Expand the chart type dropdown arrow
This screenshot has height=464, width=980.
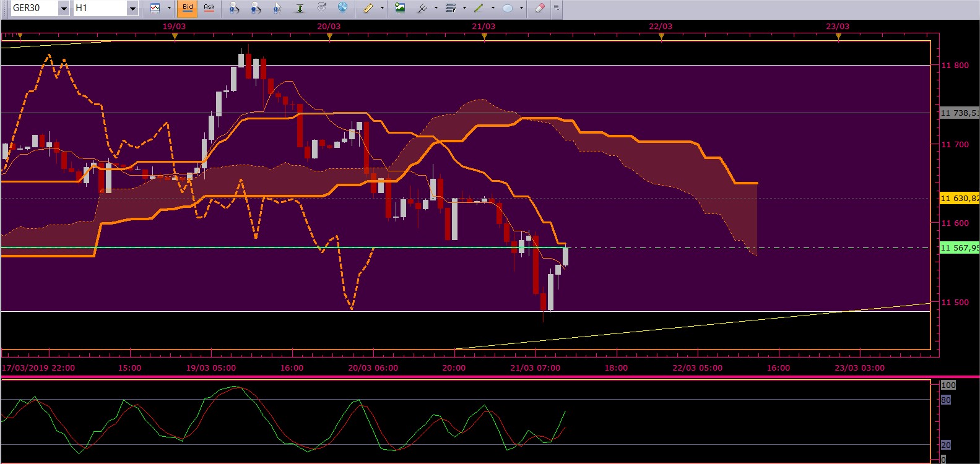click(x=169, y=8)
